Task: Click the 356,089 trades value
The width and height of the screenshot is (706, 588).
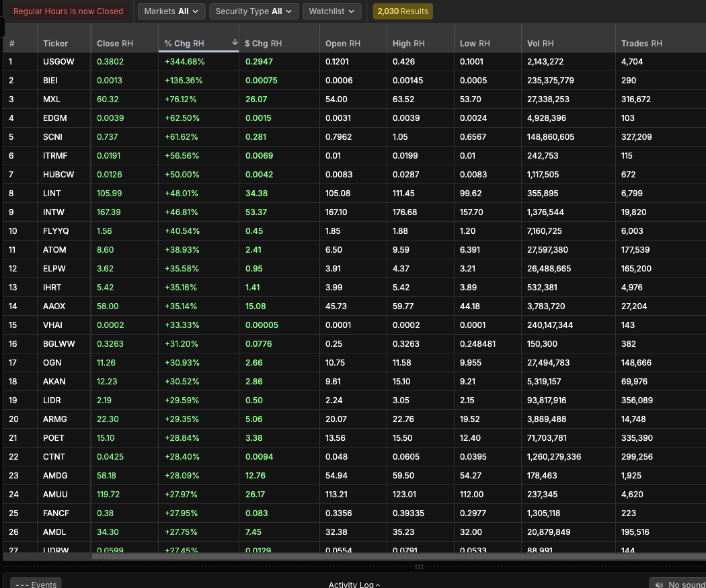Action: [x=637, y=401]
